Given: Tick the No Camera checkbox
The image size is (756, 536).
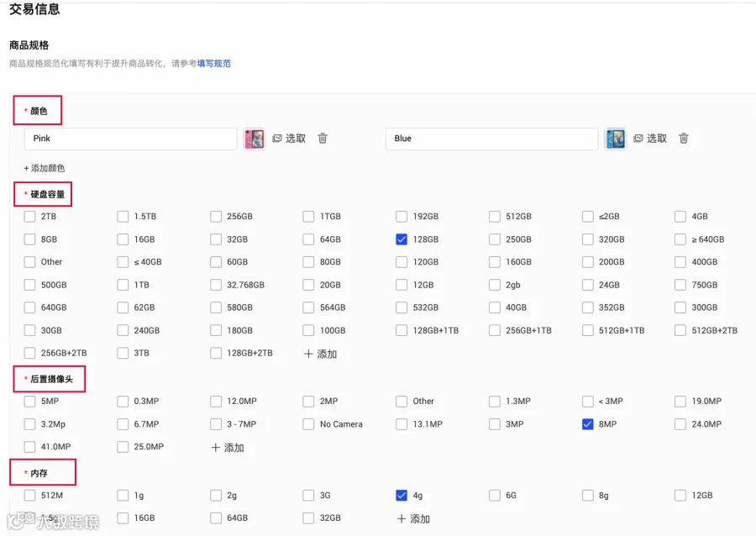Looking at the screenshot, I should 308,424.
